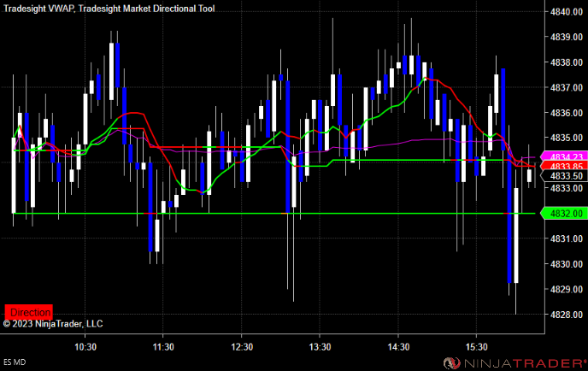The height and width of the screenshot is (371, 588).
Task: Click the 4838.00 price axis label
Action: click(567, 62)
